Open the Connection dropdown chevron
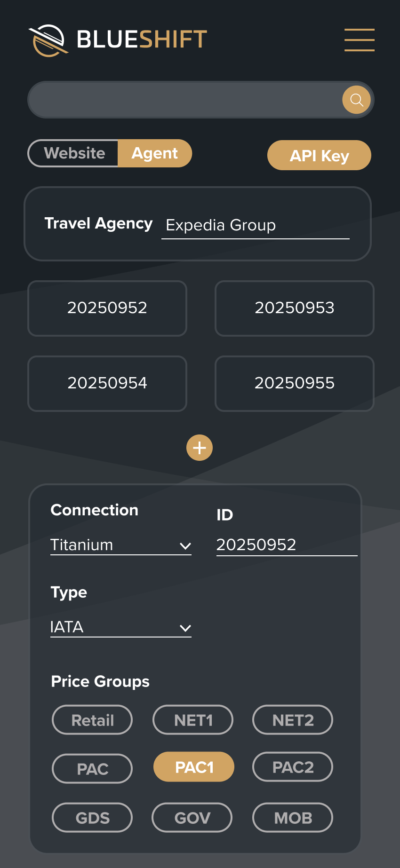The width and height of the screenshot is (400, 868). 185,546
